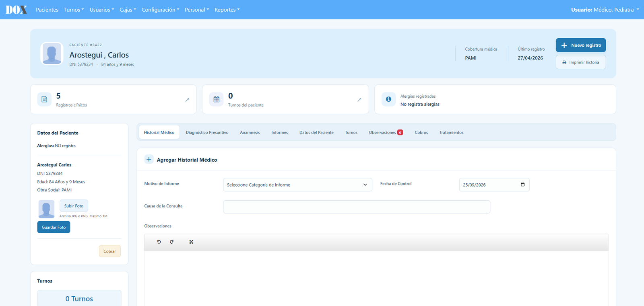Switch to the Observaciones tab
This screenshot has width=644, height=306.
[386, 132]
